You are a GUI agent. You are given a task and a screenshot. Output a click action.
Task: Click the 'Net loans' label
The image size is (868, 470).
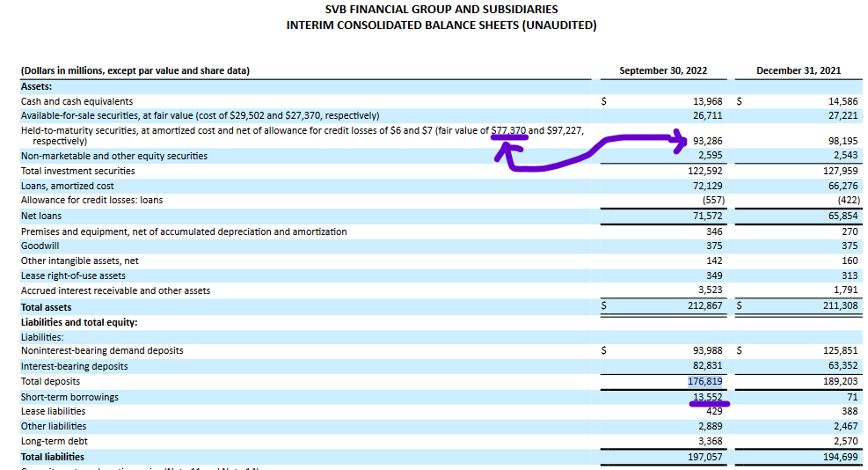41,217
